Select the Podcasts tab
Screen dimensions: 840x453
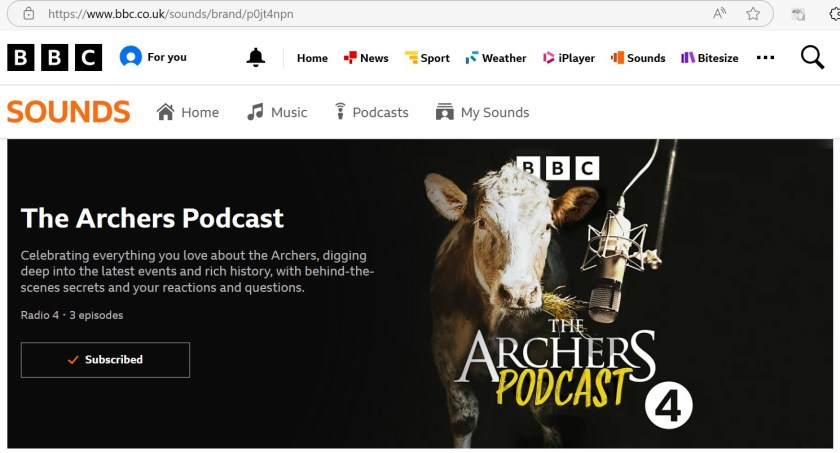coord(371,112)
